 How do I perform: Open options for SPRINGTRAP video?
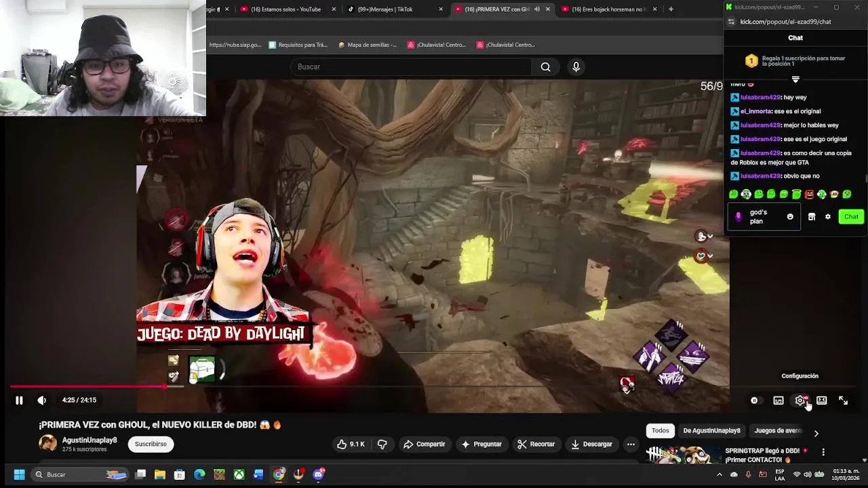pos(823,452)
